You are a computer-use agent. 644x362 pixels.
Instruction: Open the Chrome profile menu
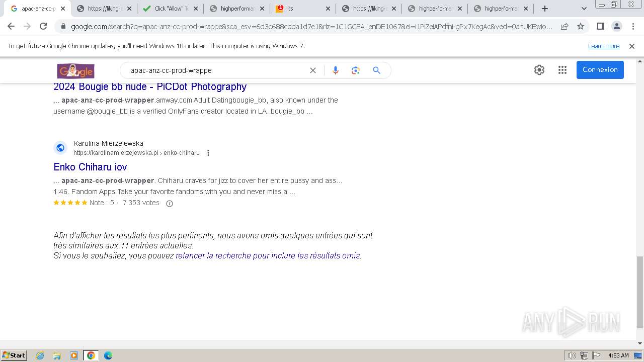pyautogui.click(x=616, y=26)
